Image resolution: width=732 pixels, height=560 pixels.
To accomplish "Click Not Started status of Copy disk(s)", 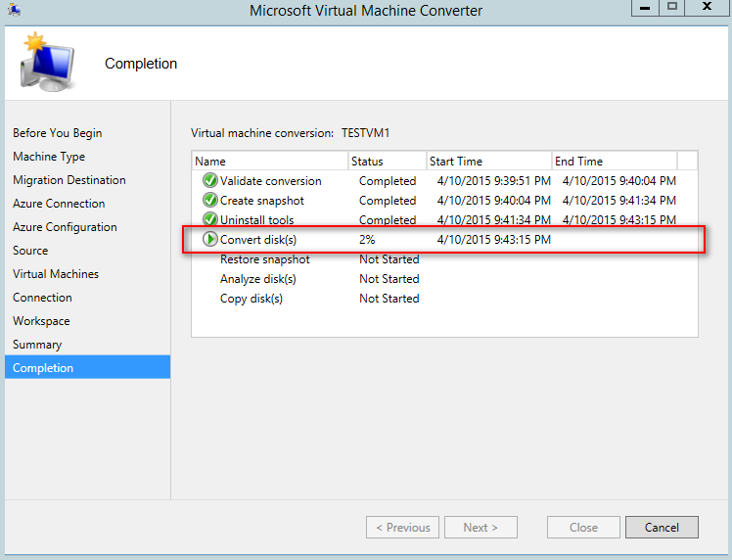I will [x=389, y=299].
